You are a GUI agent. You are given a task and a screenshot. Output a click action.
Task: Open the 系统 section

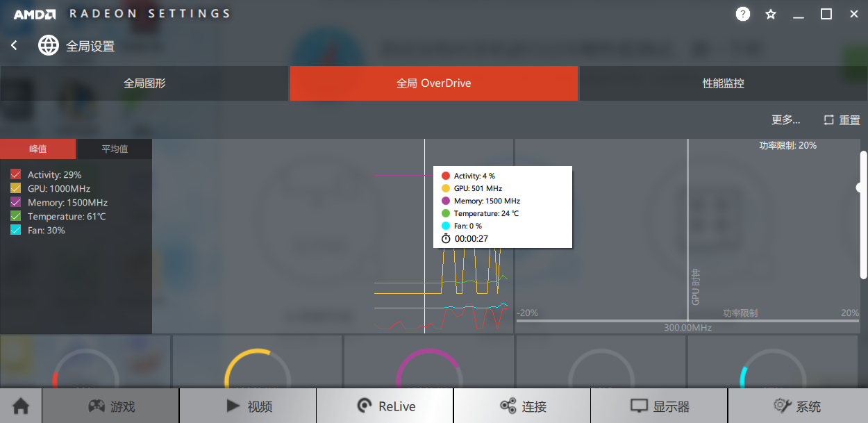pyautogui.click(x=797, y=406)
